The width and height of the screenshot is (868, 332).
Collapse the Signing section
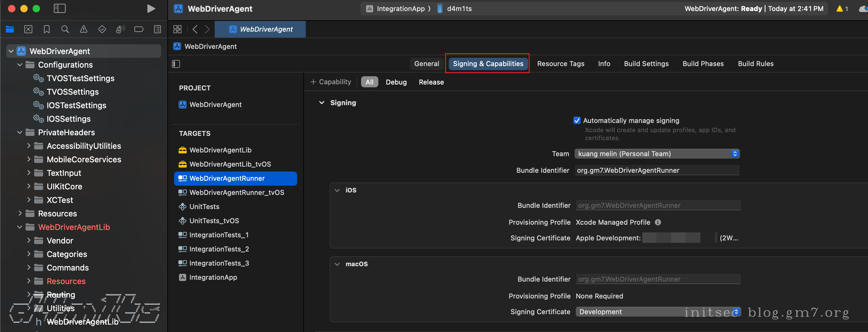coord(321,103)
